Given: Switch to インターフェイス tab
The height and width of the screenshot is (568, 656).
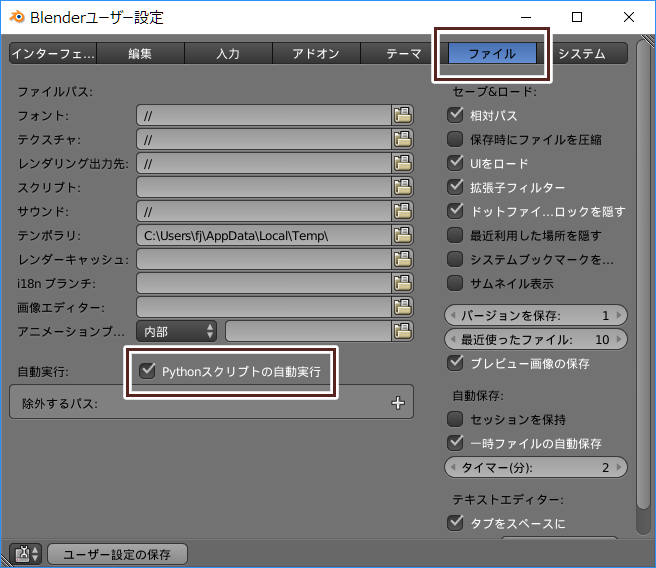Looking at the screenshot, I should pyautogui.click(x=53, y=54).
